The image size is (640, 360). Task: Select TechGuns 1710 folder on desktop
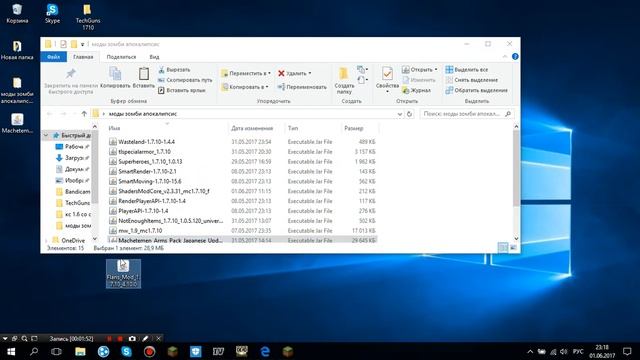pyautogui.click(x=88, y=17)
